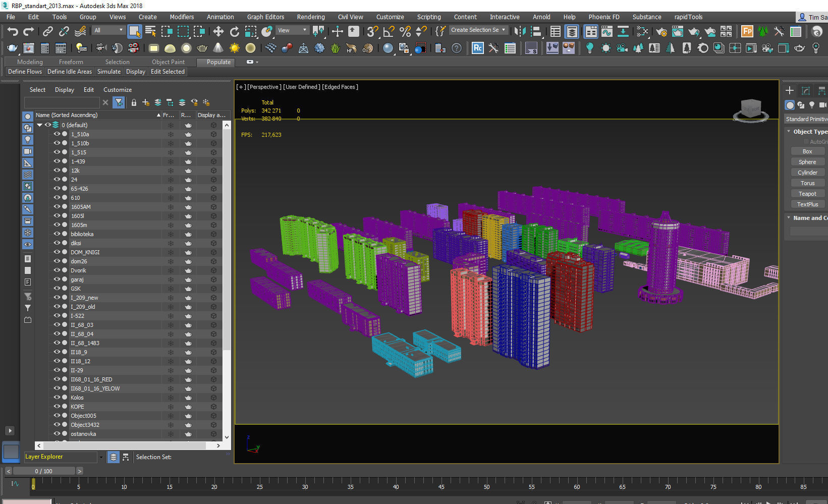828x504 pixels.
Task: Collapse the 0 (default) layer tree
Action: 39,125
